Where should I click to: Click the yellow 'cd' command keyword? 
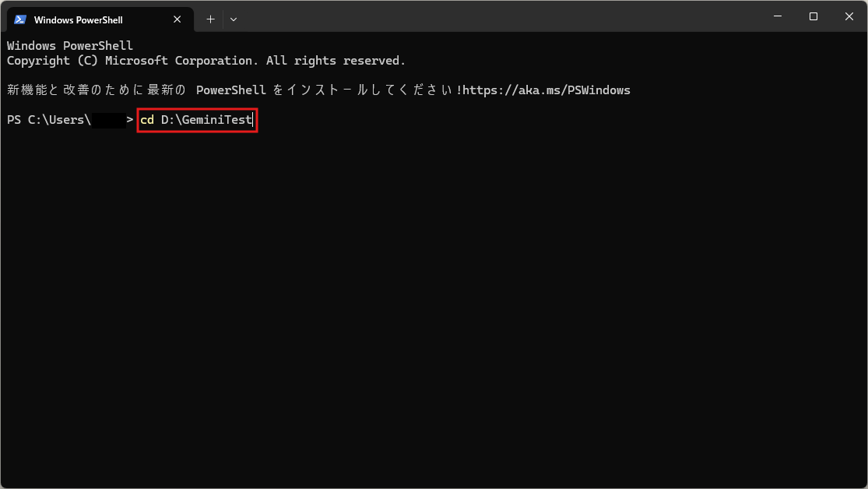pyautogui.click(x=147, y=120)
